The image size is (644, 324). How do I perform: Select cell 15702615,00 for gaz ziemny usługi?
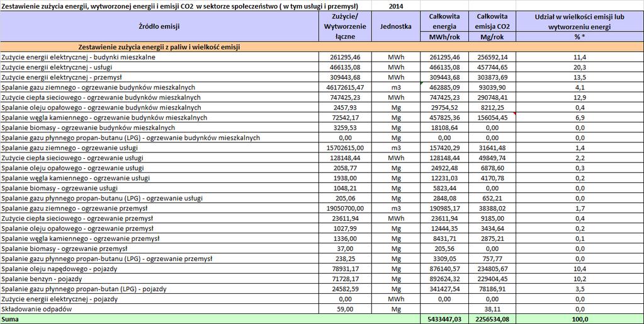coord(346,148)
